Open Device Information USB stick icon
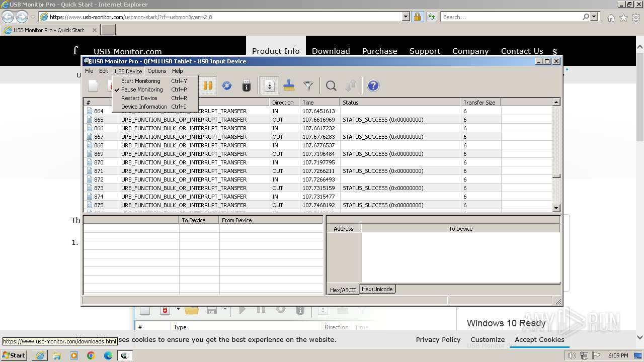Viewport: 644px width, 362px height. 247,86
